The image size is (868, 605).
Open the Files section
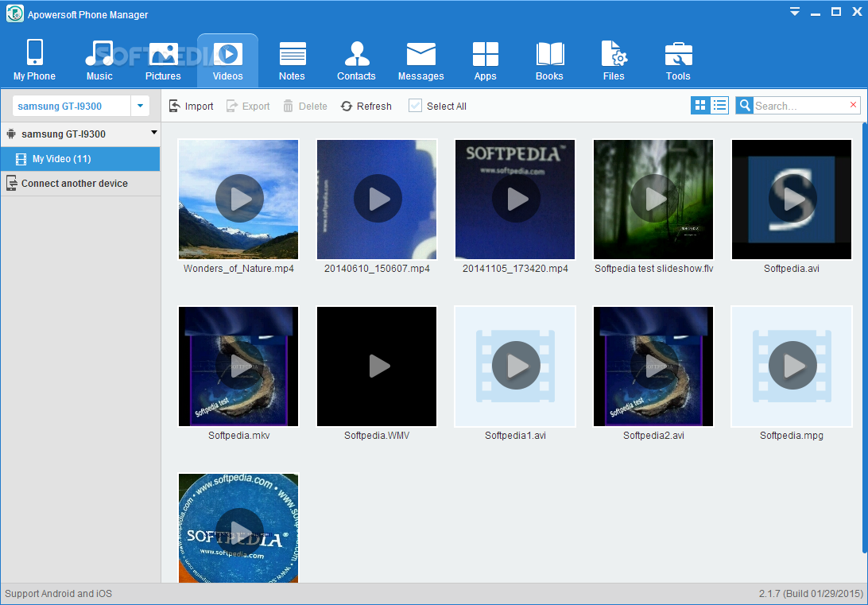click(x=614, y=60)
